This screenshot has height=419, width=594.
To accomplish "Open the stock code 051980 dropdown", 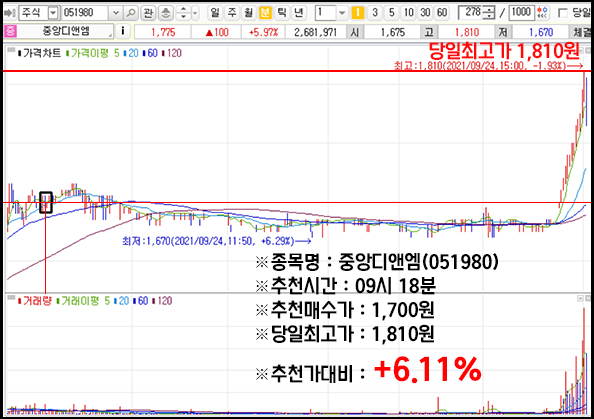I will point(116,13).
